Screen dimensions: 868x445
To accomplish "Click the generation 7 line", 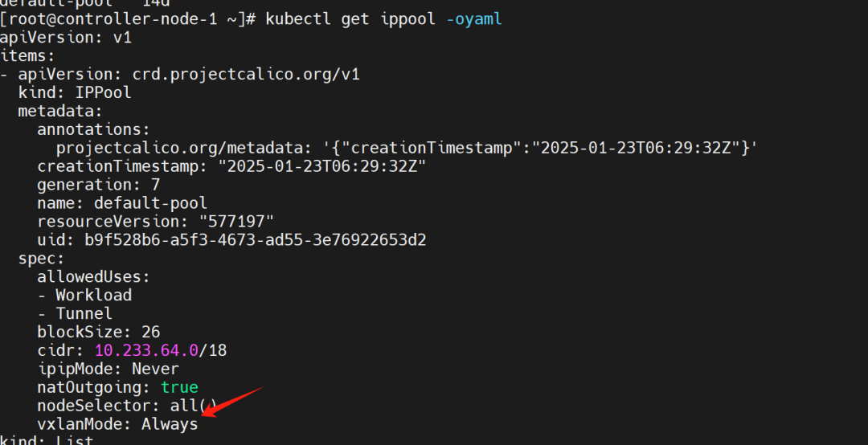I will point(99,184).
